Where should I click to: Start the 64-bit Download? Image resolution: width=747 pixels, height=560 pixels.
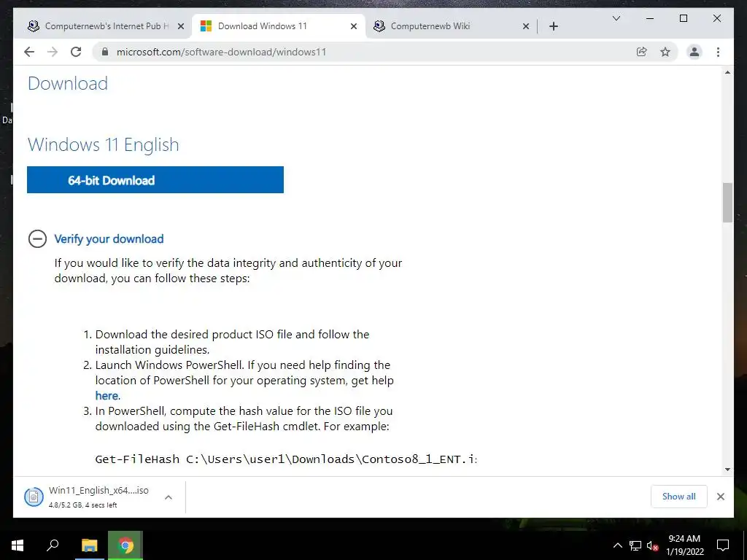click(x=155, y=180)
